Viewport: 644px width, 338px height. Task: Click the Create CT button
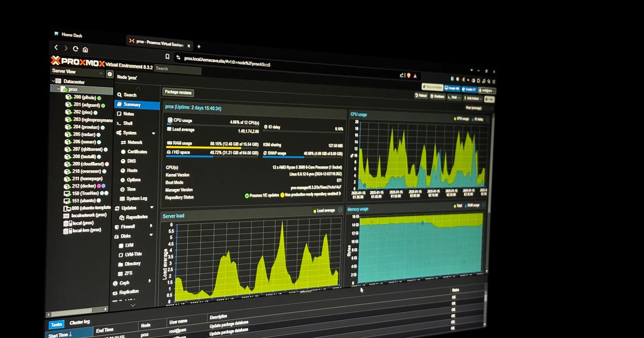(469, 90)
